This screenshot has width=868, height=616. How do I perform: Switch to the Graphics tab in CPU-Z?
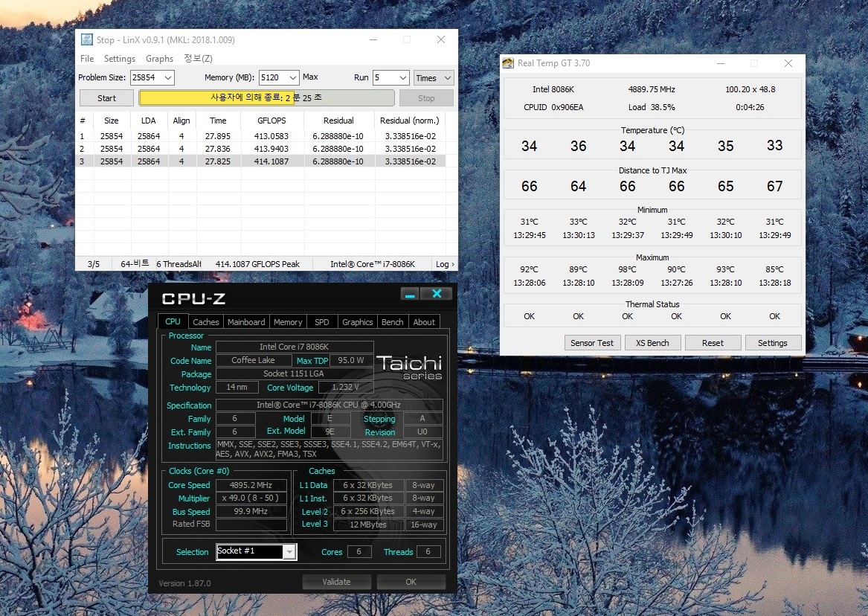[357, 322]
